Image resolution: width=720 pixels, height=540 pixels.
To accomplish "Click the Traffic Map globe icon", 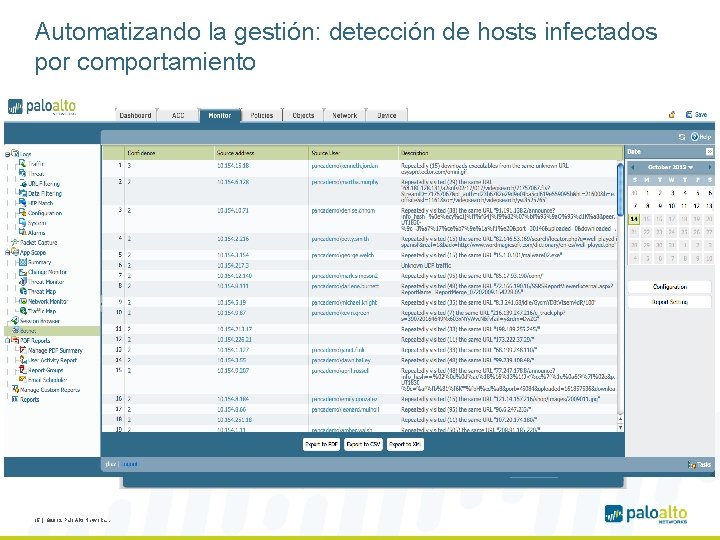I will [x=23, y=311].
